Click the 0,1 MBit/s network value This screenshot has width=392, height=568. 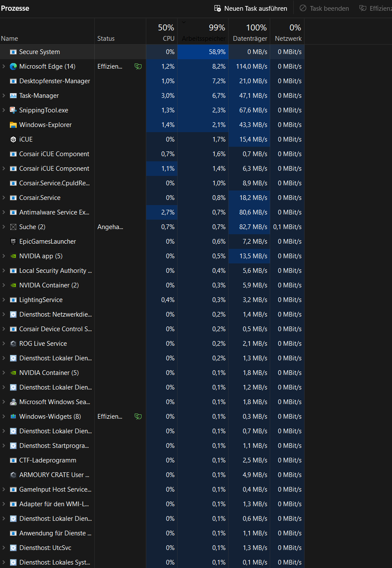pyautogui.click(x=287, y=227)
